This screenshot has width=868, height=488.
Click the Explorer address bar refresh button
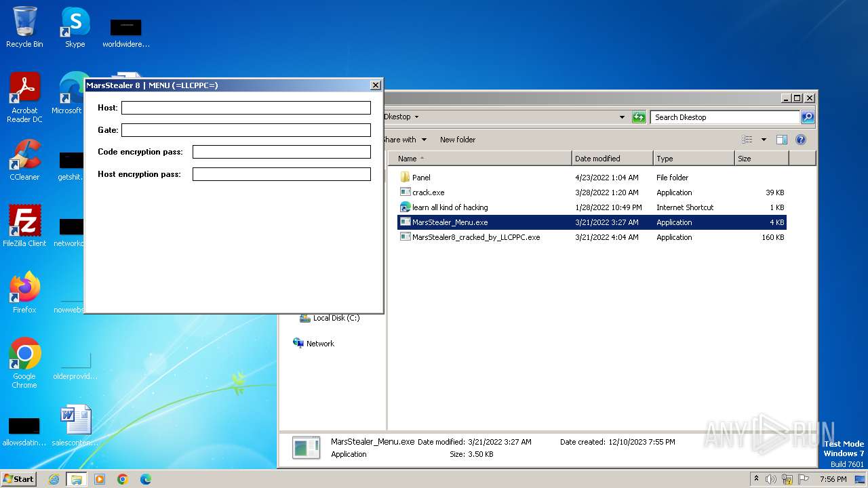(x=639, y=117)
